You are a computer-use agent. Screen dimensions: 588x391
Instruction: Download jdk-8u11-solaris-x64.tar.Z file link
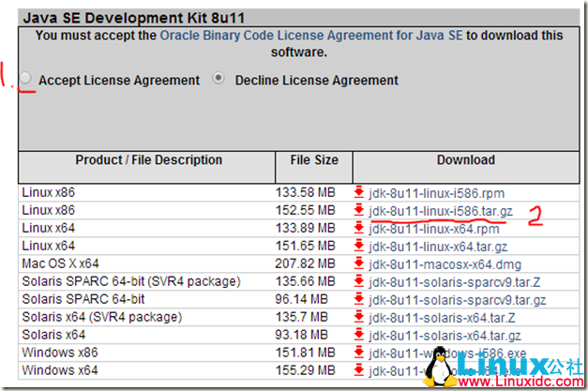442,318
